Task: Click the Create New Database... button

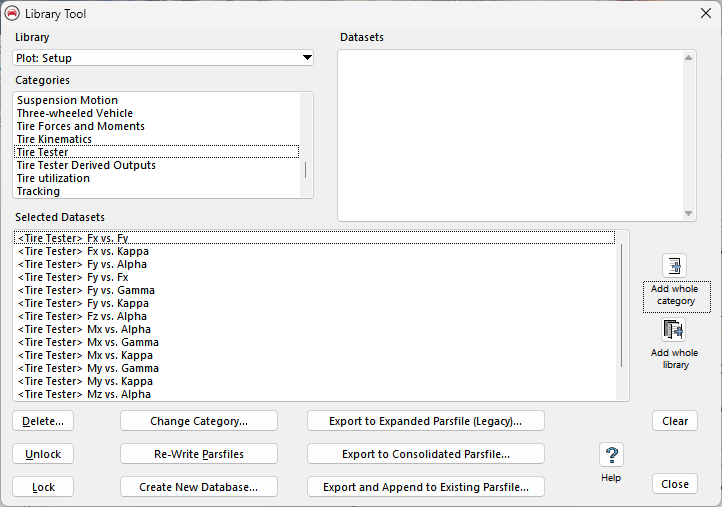Action: (x=199, y=487)
